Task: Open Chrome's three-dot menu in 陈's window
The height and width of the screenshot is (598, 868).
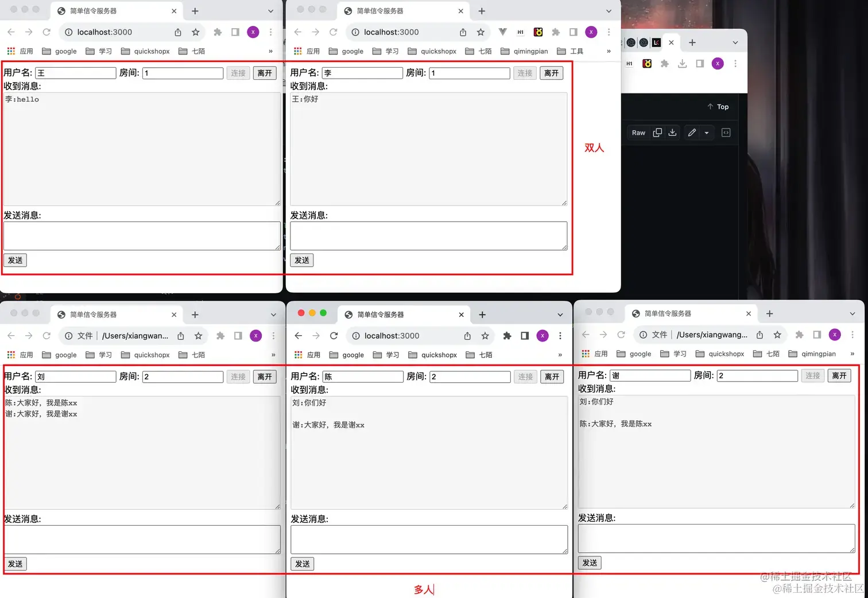Action: [x=560, y=336]
